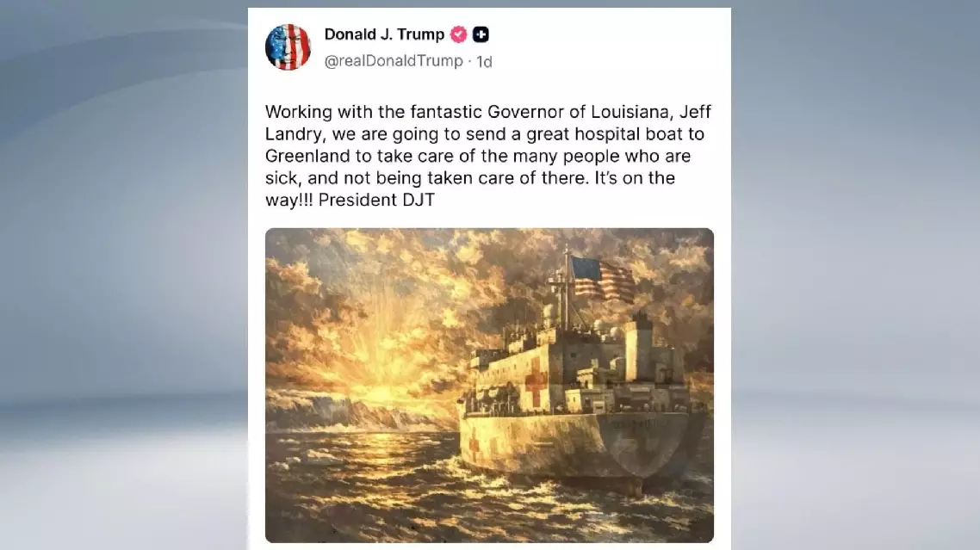
Task: Click the small red cross on ship hull
Action: coord(474,444)
